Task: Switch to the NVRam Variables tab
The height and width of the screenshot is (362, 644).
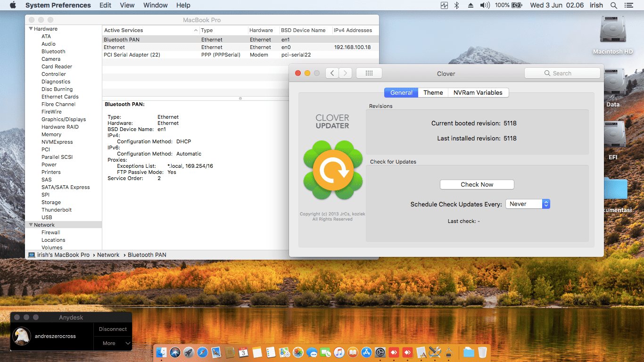Action: click(x=478, y=93)
